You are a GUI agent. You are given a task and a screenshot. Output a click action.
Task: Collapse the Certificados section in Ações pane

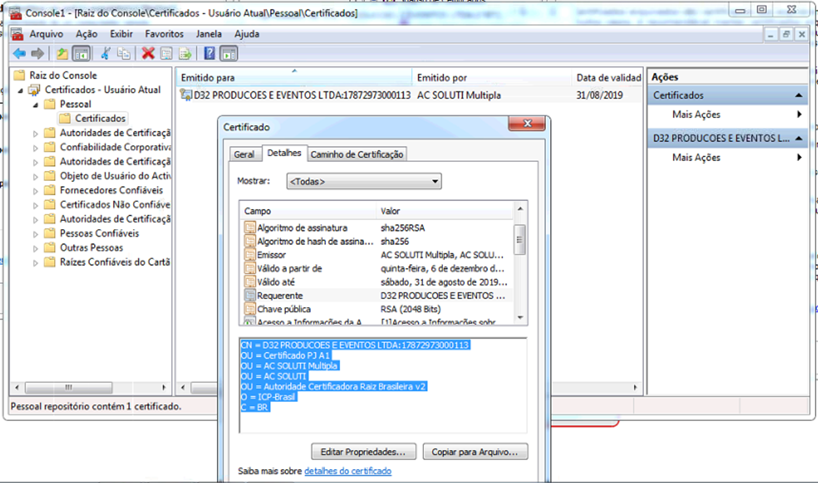pyautogui.click(x=798, y=95)
